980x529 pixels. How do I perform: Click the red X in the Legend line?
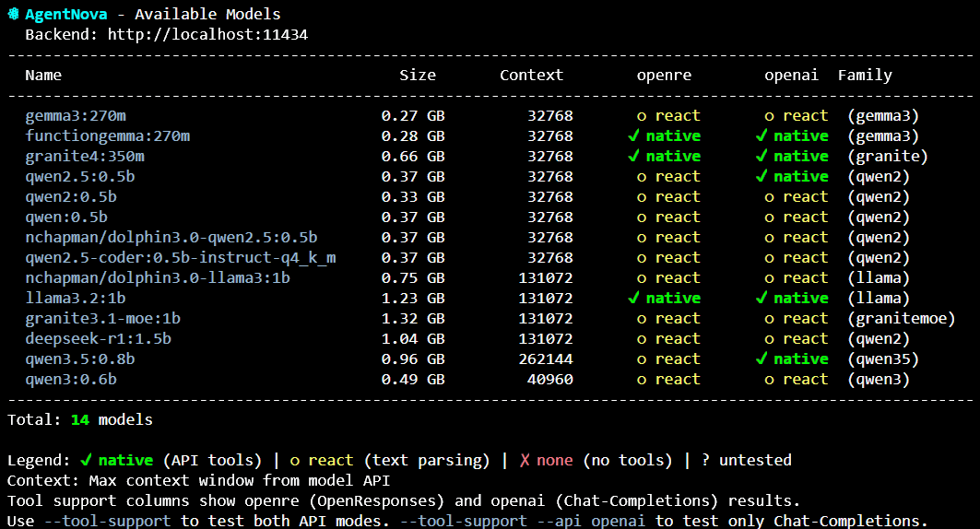[x=525, y=460]
